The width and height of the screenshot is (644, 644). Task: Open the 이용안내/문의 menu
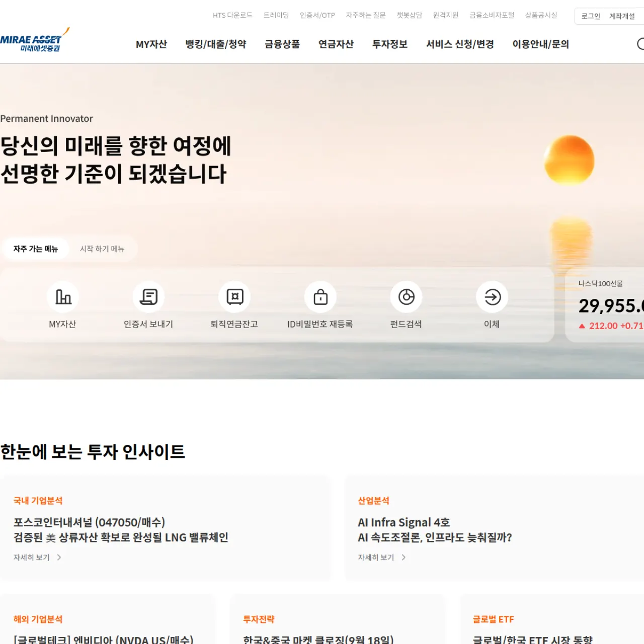tap(541, 44)
